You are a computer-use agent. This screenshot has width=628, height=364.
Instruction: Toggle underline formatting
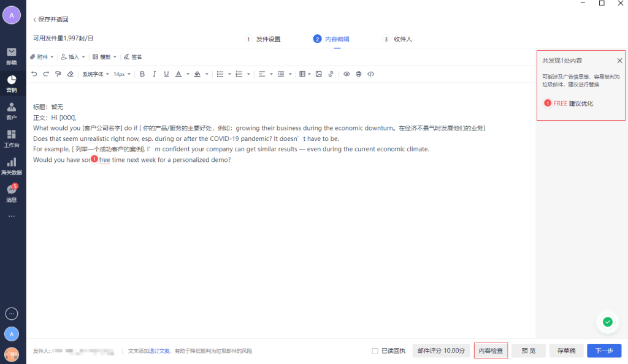click(166, 74)
